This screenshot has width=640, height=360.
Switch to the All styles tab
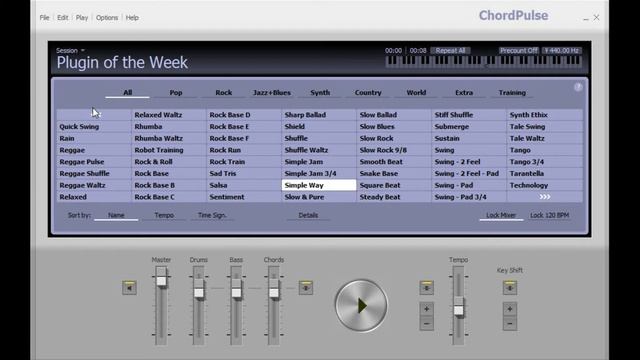(127, 93)
